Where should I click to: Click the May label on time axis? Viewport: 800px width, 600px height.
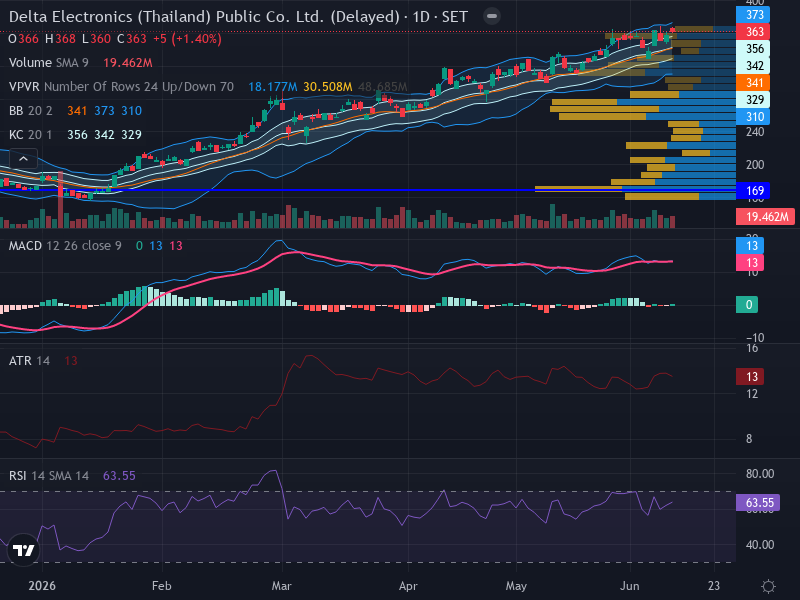(516, 586)
